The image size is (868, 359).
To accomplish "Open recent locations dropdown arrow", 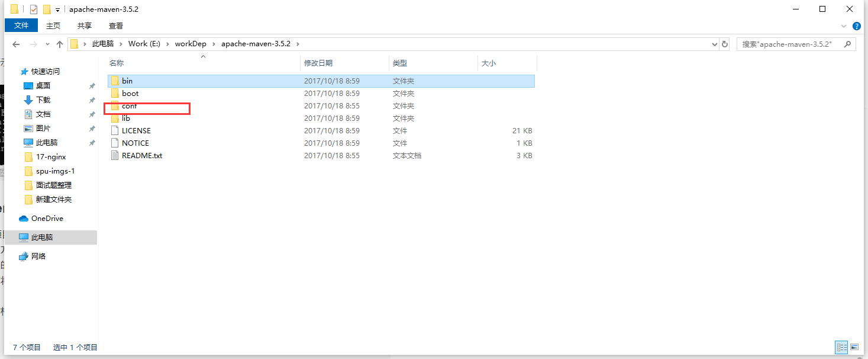I will pos(47,44).
